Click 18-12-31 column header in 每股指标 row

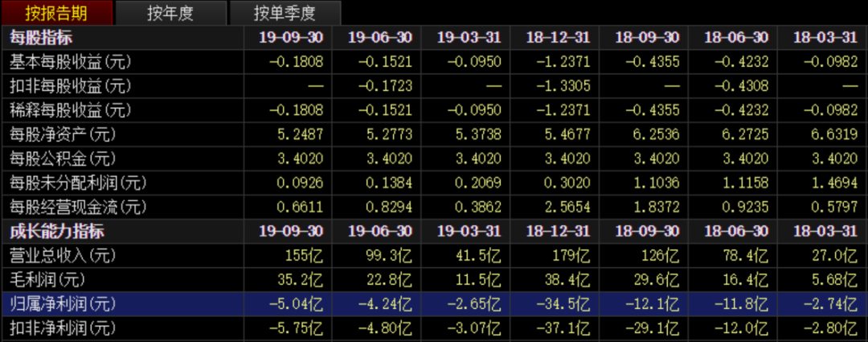coord(559,38)
